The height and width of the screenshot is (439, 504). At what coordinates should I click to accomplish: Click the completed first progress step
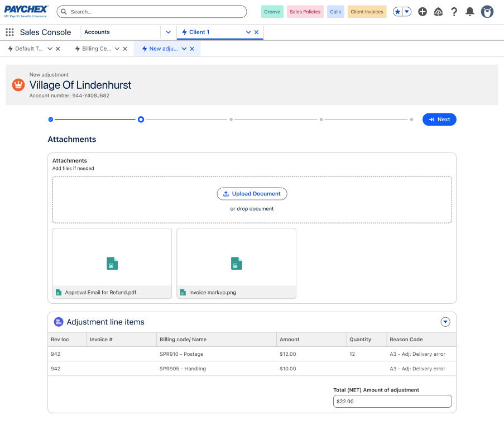(50, 120)
